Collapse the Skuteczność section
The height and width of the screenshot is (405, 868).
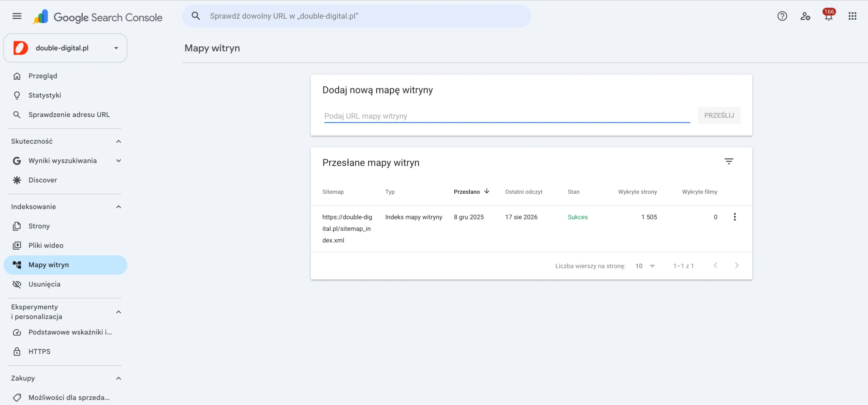(x=118, y=141)
